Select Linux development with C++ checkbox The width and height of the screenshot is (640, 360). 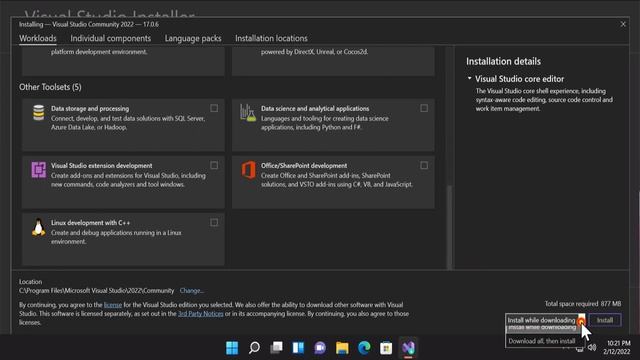214,222
